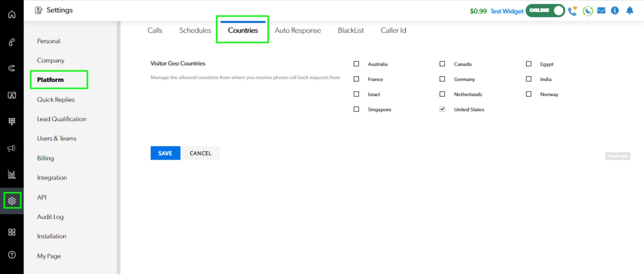Switch to the Schedules tab
The height and width of the screenshot is (274, 644).
(195, 30)
